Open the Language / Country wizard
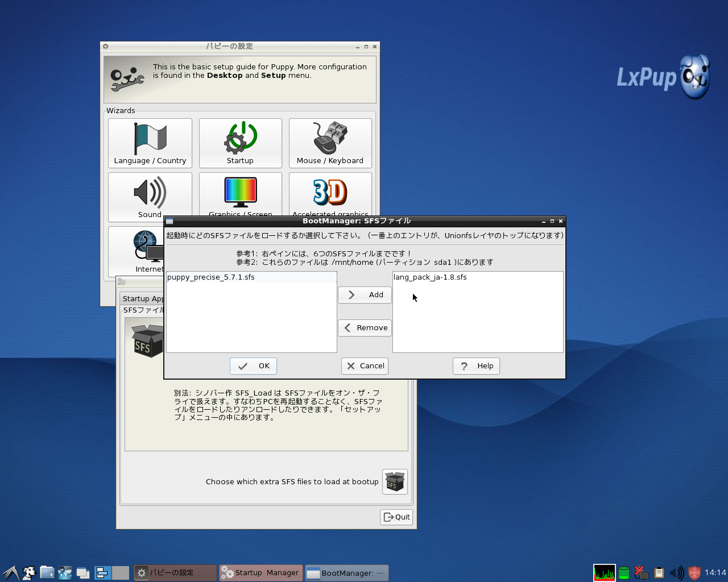 click(150, 143)
